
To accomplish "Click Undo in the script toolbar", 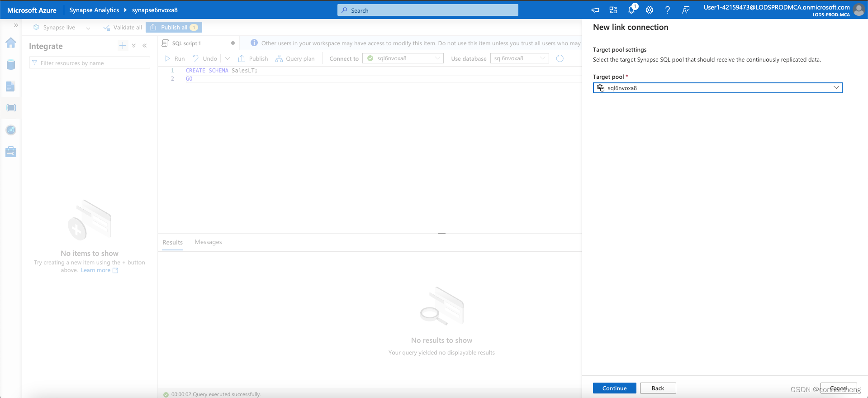I will click(205, 58).
